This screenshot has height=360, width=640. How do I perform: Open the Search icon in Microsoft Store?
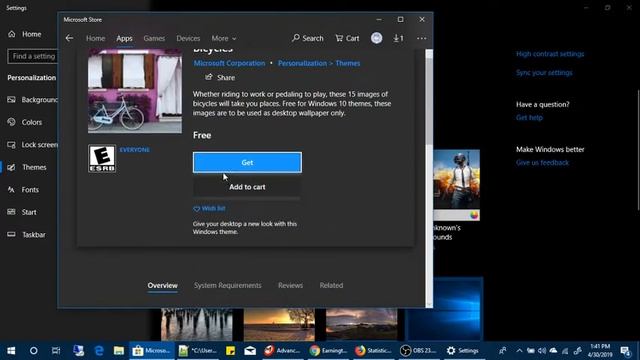pyautogui.click(x=308, y=38)
